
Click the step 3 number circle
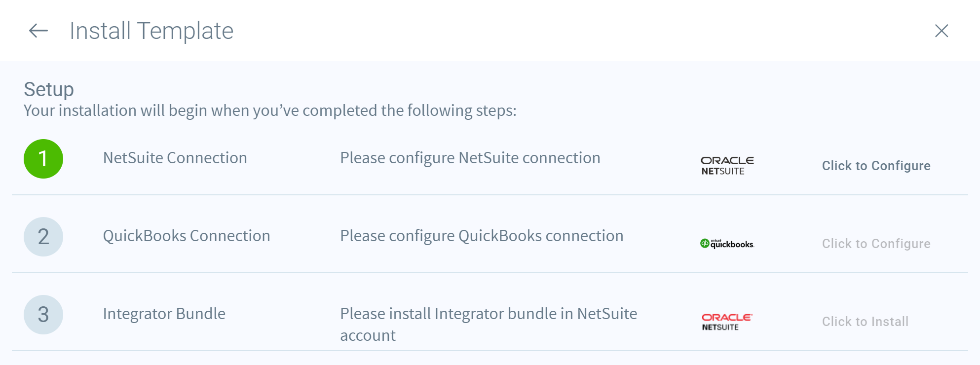pos(43,315)
